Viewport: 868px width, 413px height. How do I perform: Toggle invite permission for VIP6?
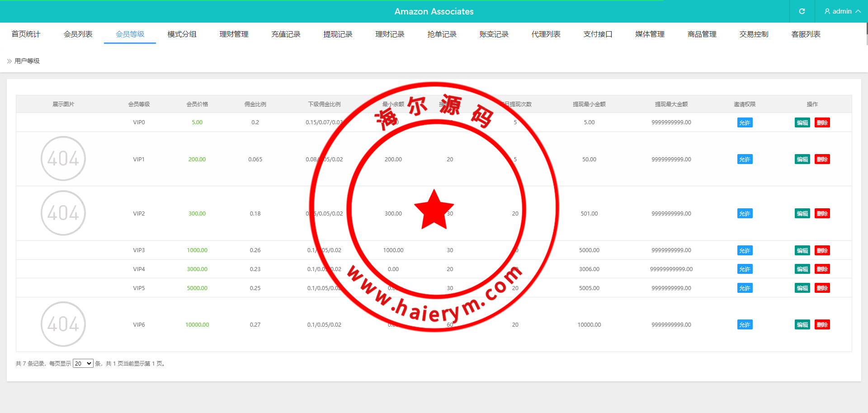point(745,324)
